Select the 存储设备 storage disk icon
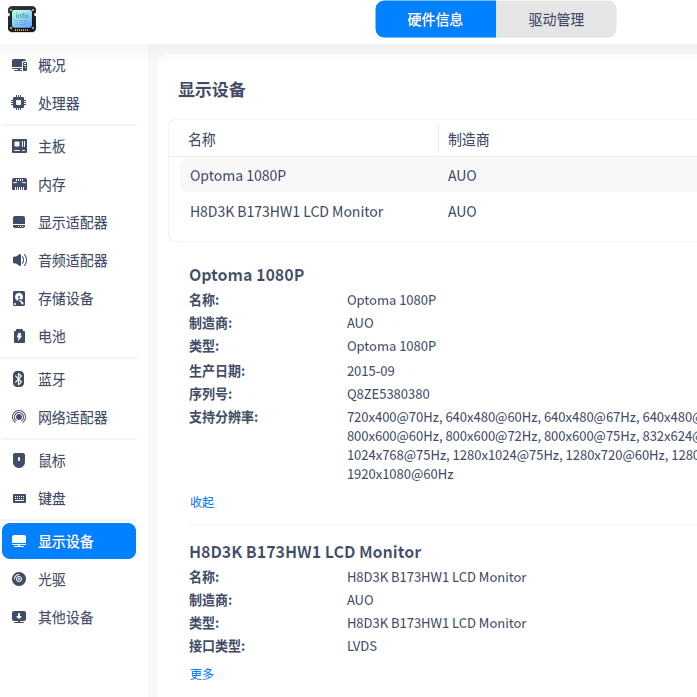This screenshot has height=697, width=697. 19,298
